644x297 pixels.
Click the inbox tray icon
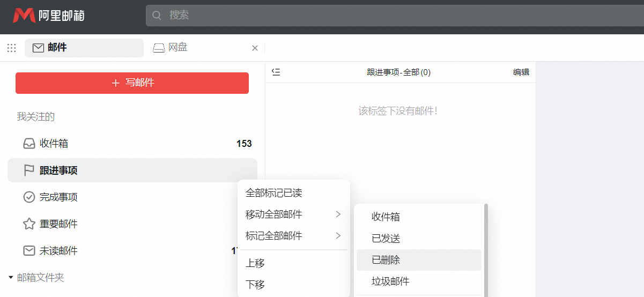(x=29, y=144)
